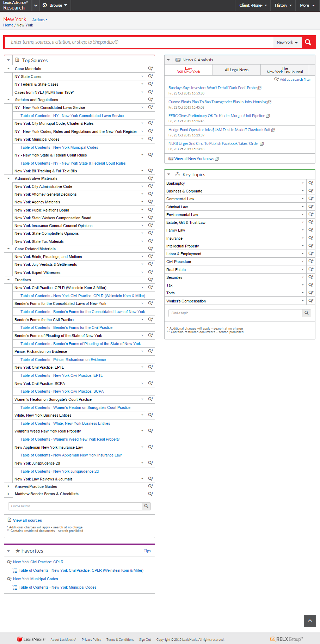Viewport: 320px width, 644px height.
Task: Add Bankruptcy topic as search filter
Action: [311, 183]
